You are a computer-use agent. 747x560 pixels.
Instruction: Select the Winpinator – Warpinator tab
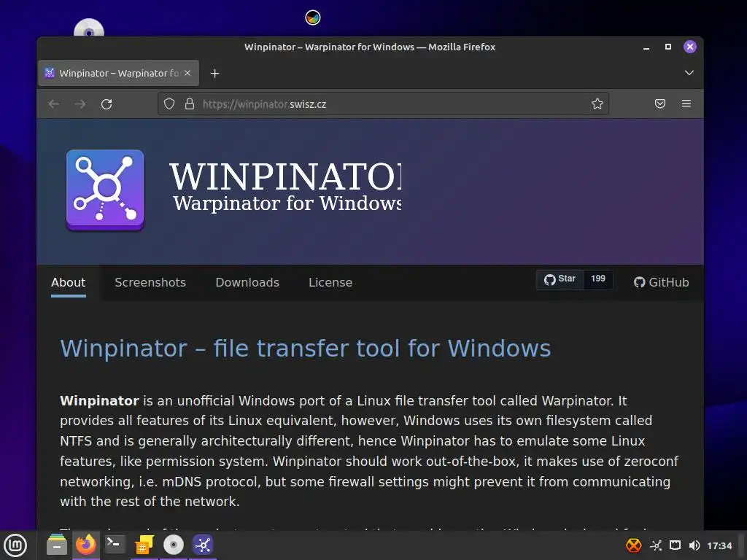click(x=119, y=73)
